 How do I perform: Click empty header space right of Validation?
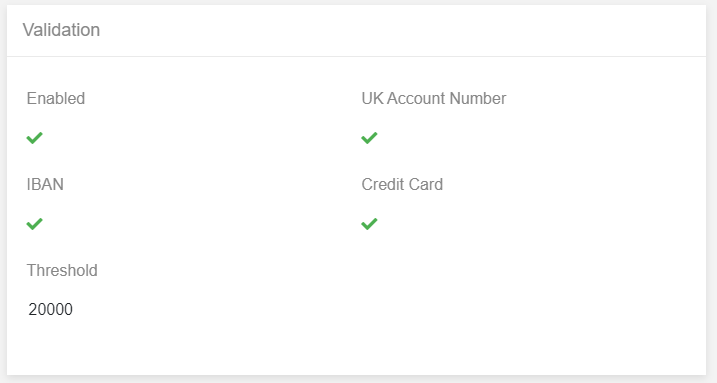(402, 30)
